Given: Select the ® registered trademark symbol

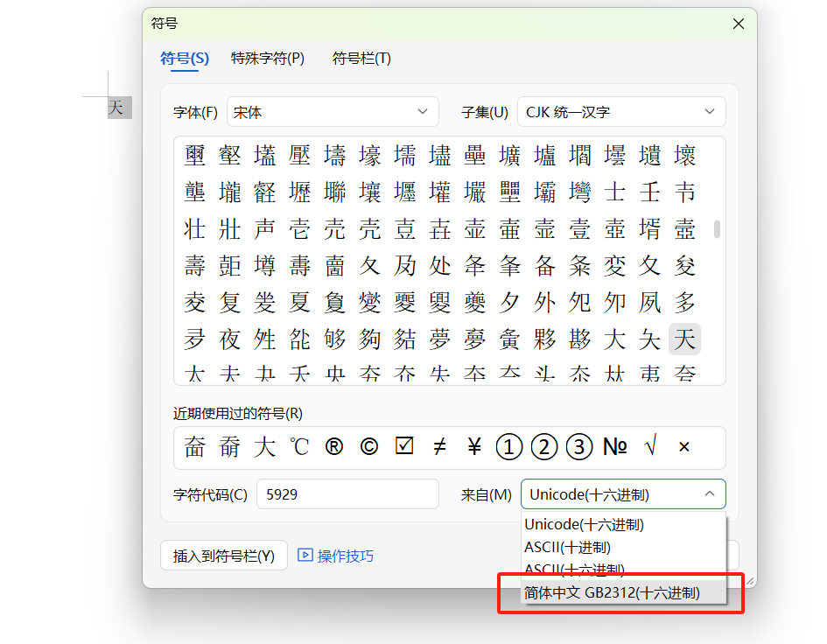Looking at the screenshot, I should pyautogui.click(x=333, y=446).
